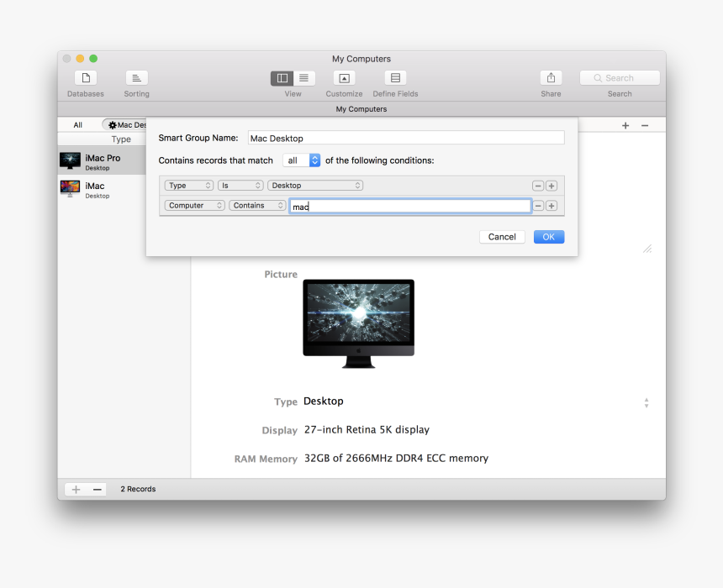Open the Type field dropdown in first condition

point(189,186)
